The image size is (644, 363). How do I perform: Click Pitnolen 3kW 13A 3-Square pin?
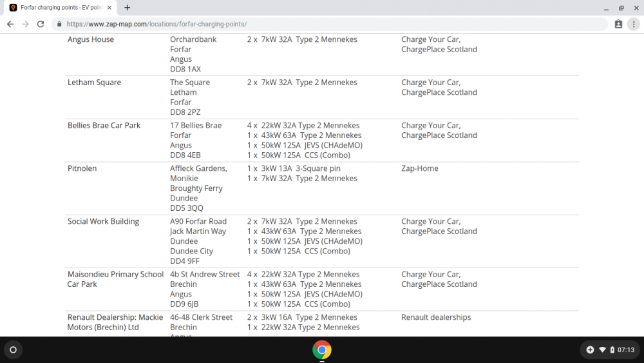coord(294,168)
